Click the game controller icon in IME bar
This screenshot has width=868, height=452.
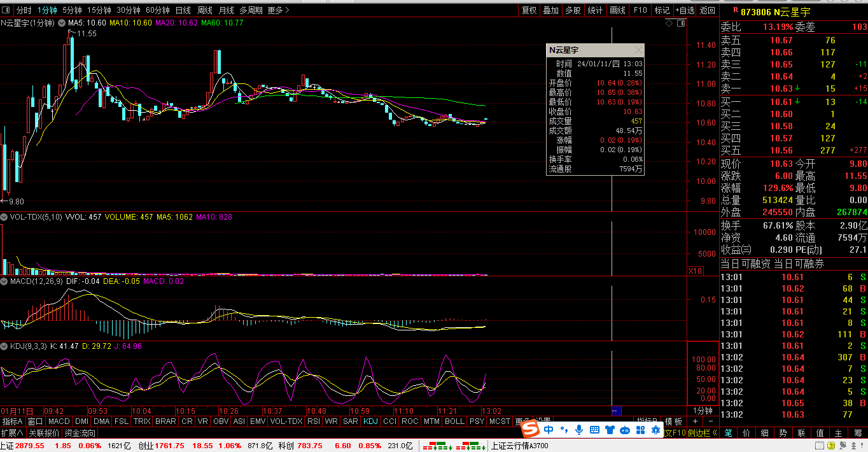coord(626,430)
